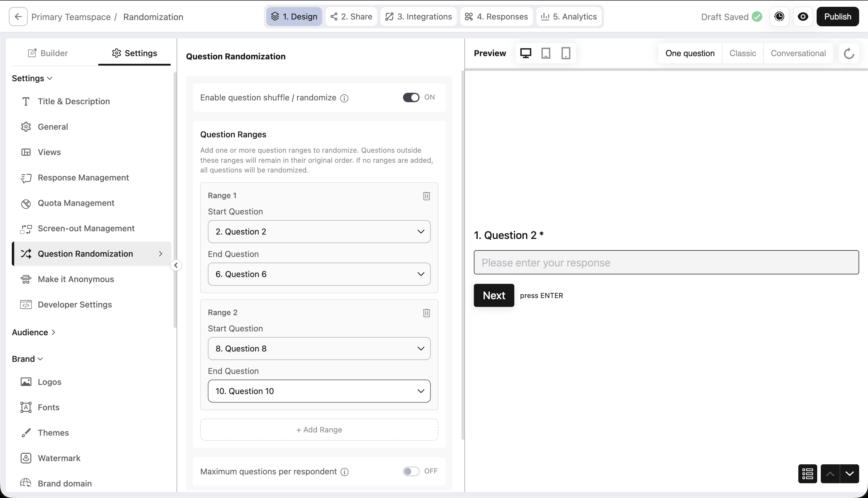The width and height of the screenshot is (868, 498).
Task: Click + Add Range button
Action: pos(319,429)
